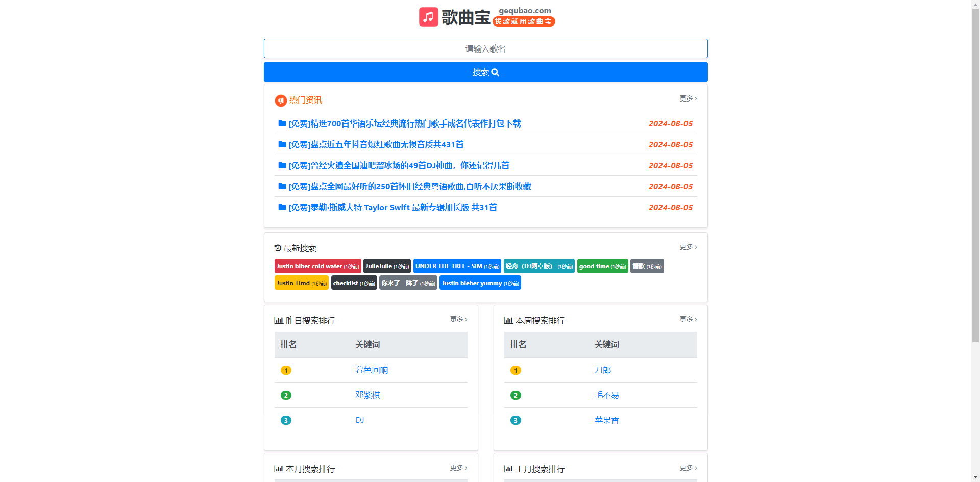Click rank 3 badge beside DJ
This screenshot has width=980, height=482.
[286, 420]
